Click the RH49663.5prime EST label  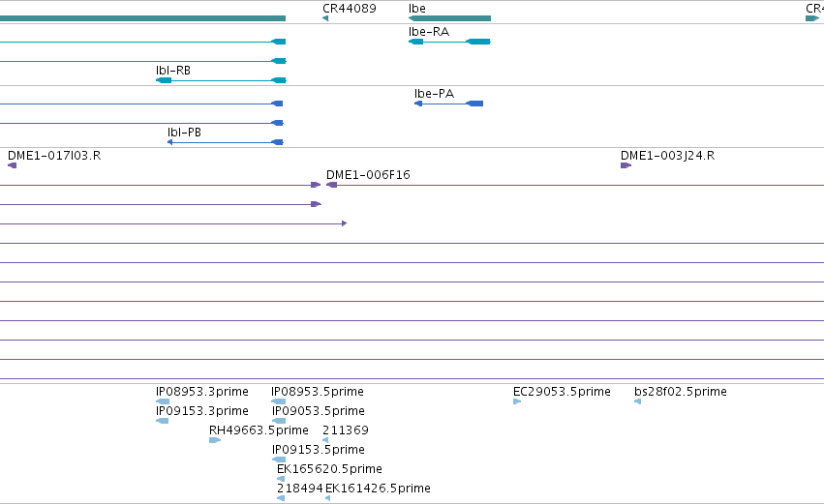259,430
